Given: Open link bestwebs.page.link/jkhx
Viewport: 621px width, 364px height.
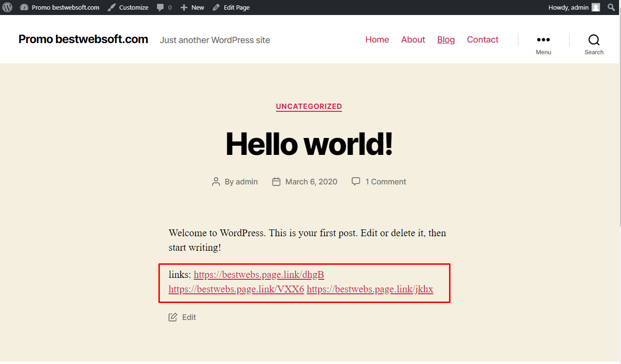Looking at the screenshot, I should click(x=370, y=289).
